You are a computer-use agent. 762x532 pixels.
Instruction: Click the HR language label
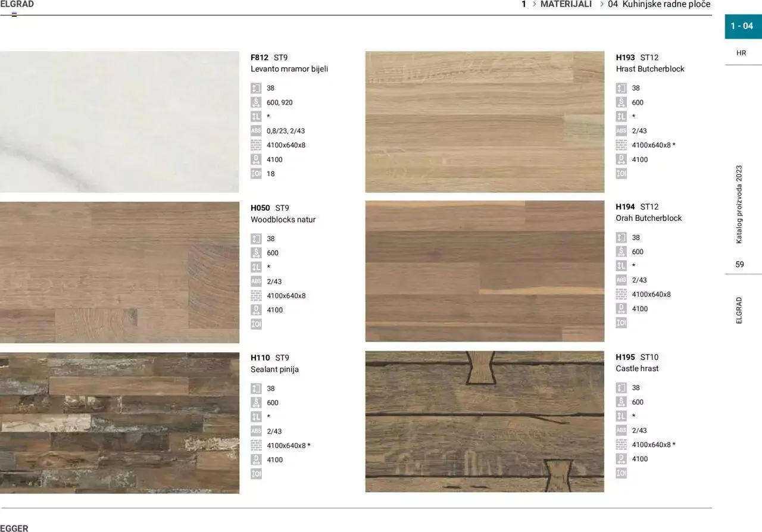(741, 53)
